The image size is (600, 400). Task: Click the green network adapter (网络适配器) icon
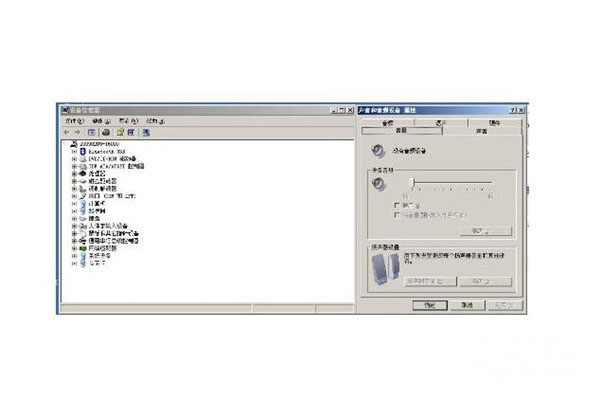point(83,248)
